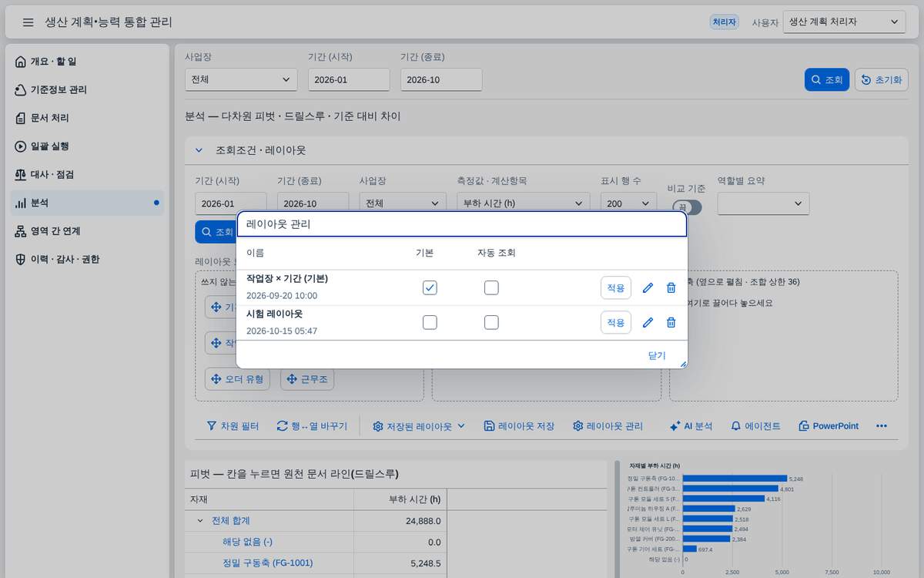
Task: Open the 측정값 dropdown 부하 시간 (h)
Action: coord(523,203)
